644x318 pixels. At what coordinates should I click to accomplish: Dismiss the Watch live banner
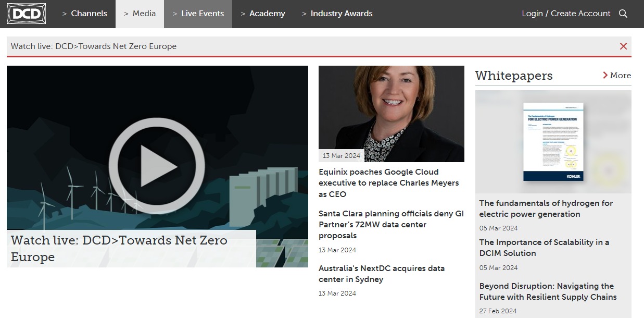[x=623, y=46]
